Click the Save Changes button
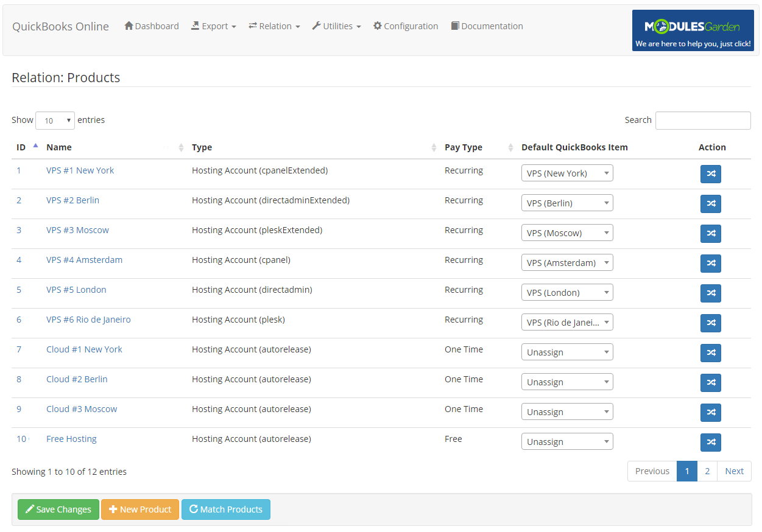This screenshot has height=532, width=762. pyautogui.click(x=58, y=509)
